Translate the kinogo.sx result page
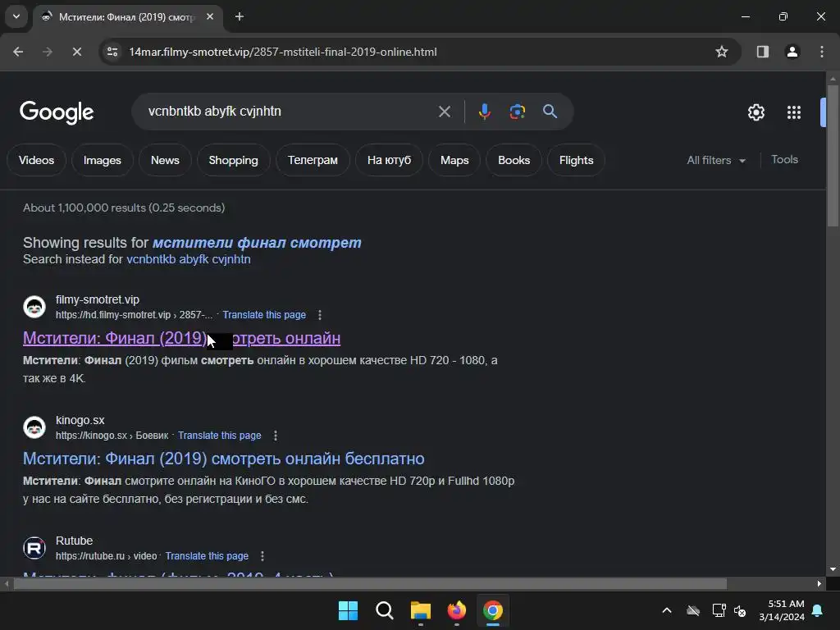Viewport: 840px width, 630px height. [x=220, y=436]
